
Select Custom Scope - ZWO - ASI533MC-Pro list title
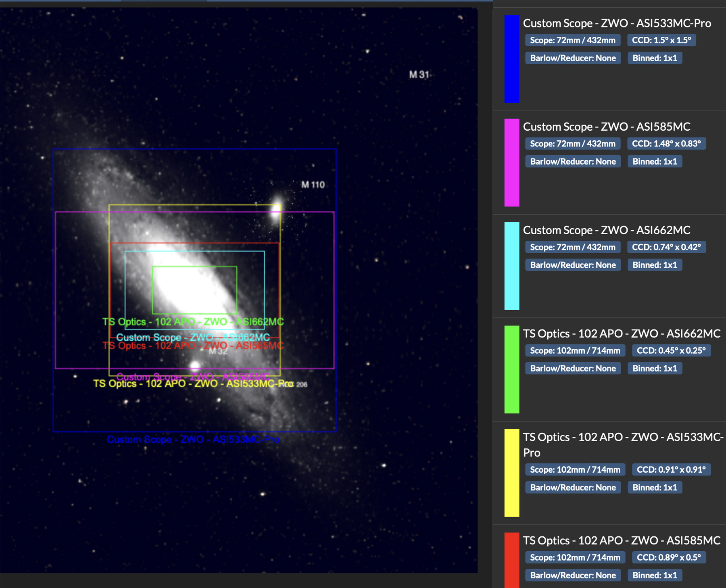tap(617, 23)
